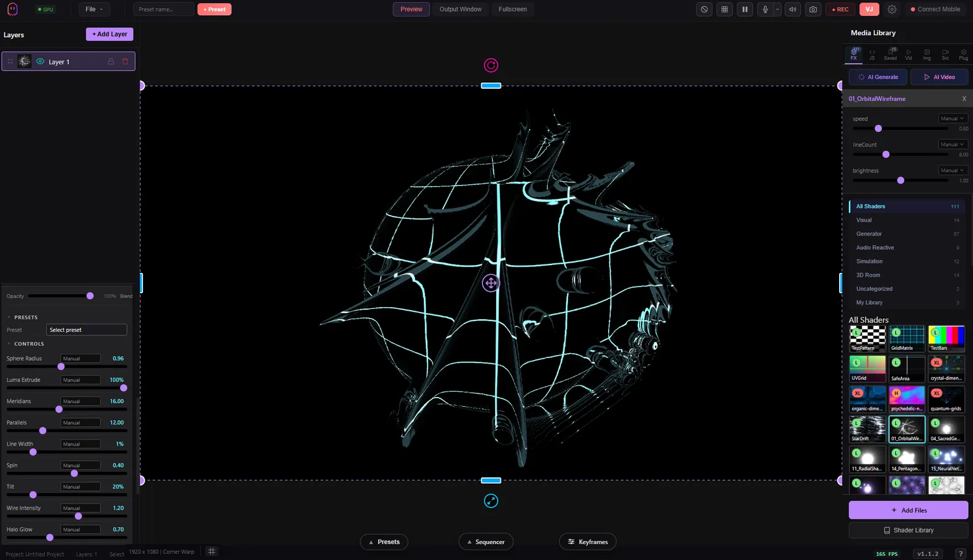Open the microphone options dropdown arrow
The image size is (973, 560).
777,9
